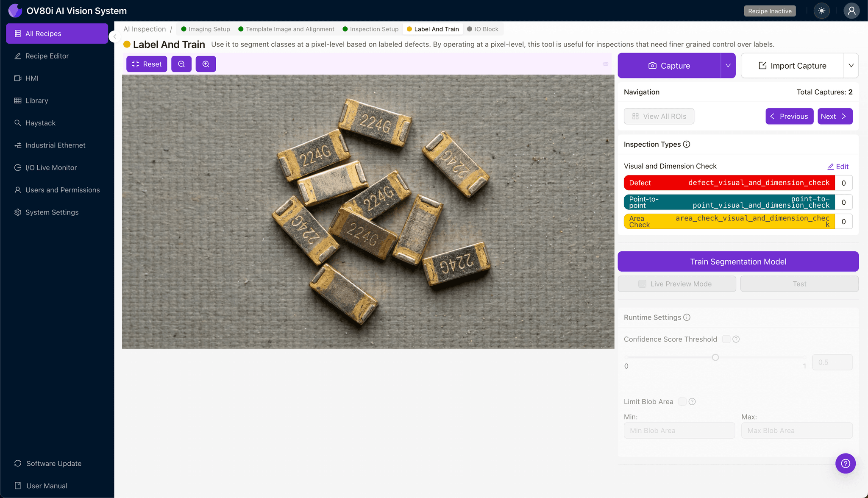Enable the Confidence Score Threshold checkbox
Screen dimensions: 868x498
pos(726,339)
